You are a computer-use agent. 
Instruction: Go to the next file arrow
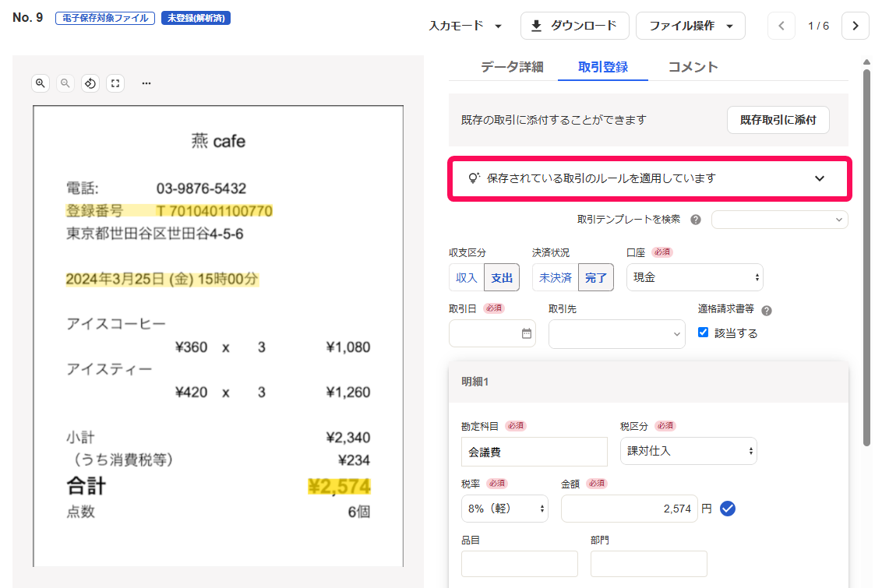tap(856, 26)
